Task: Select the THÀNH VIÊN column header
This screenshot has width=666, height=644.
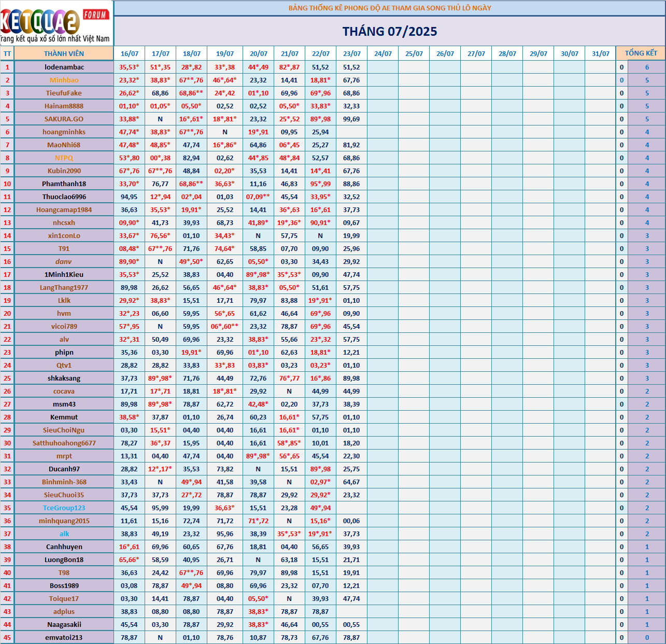Action: [x=64, y=53]
